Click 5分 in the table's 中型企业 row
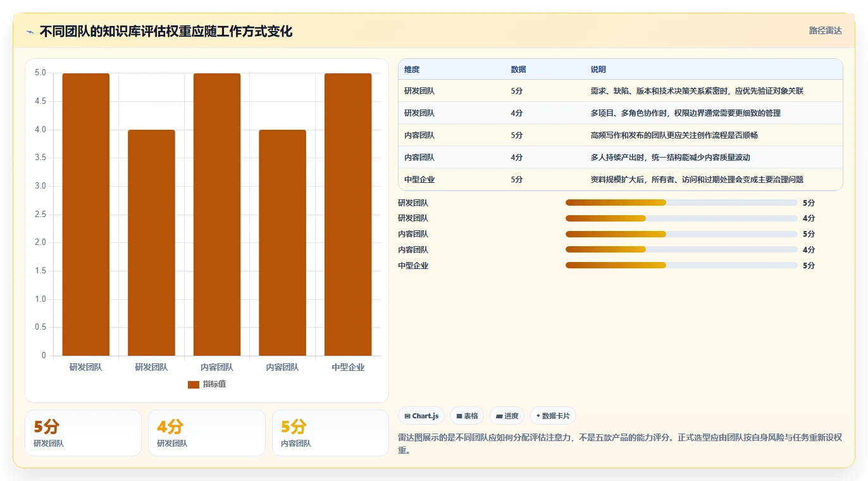The height and width of the screenshot is (481, 868). pos(517,180)
